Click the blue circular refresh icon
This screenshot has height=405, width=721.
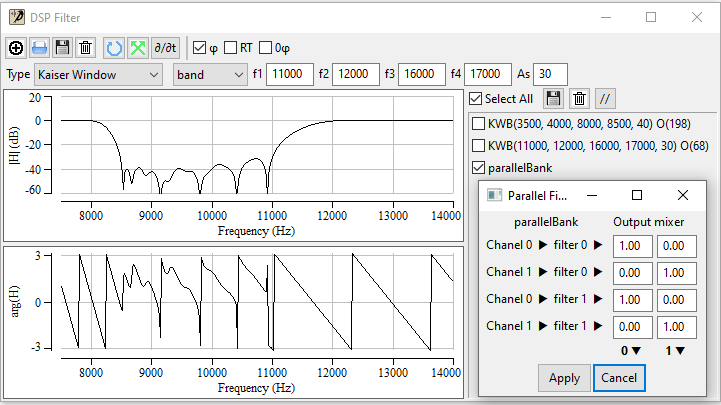pos(114,47)
